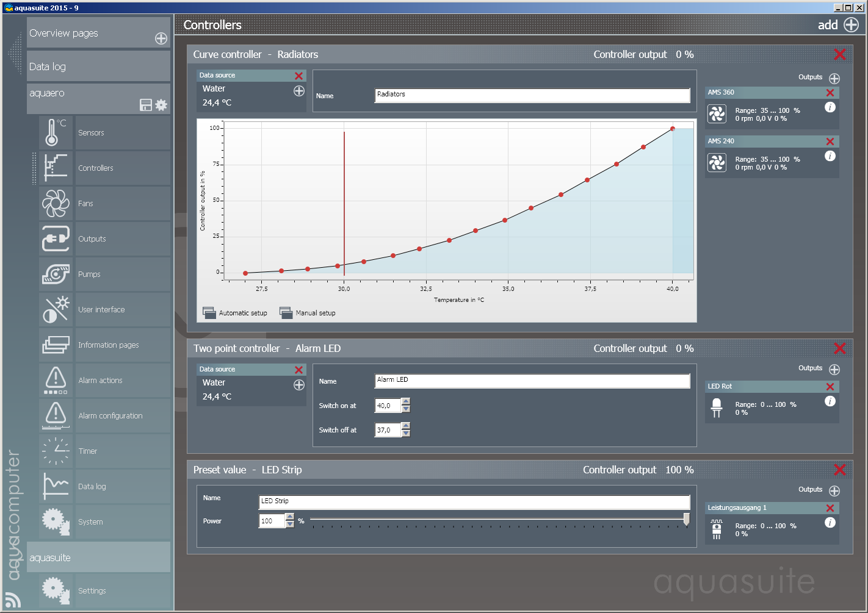Open the Timer clock icon
868x613 pixels.
coord(56,451)
